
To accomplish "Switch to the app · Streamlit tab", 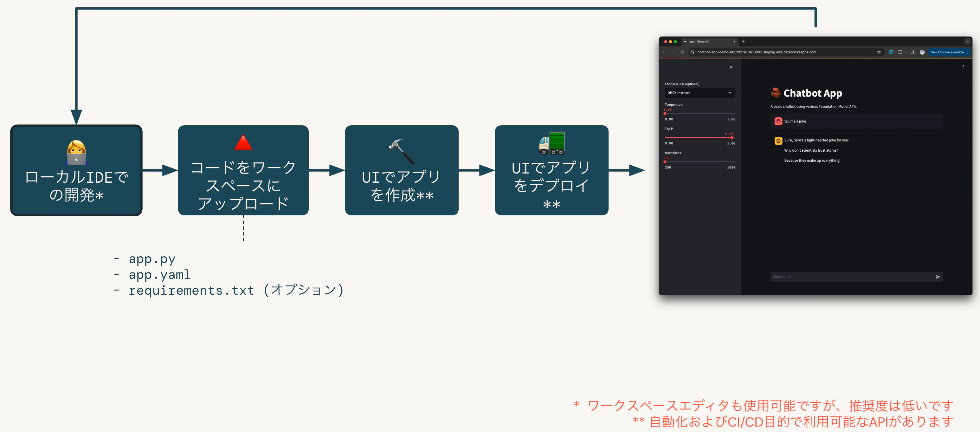I will coord(710,42).
